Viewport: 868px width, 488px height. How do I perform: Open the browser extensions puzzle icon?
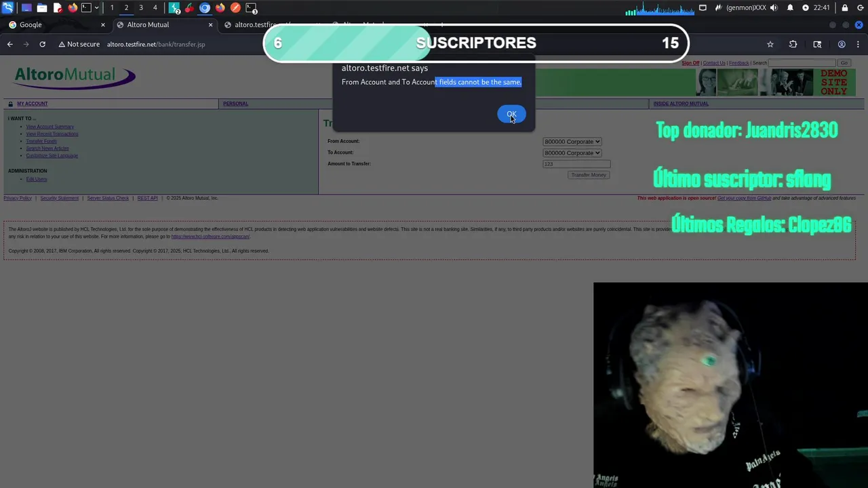793,44
